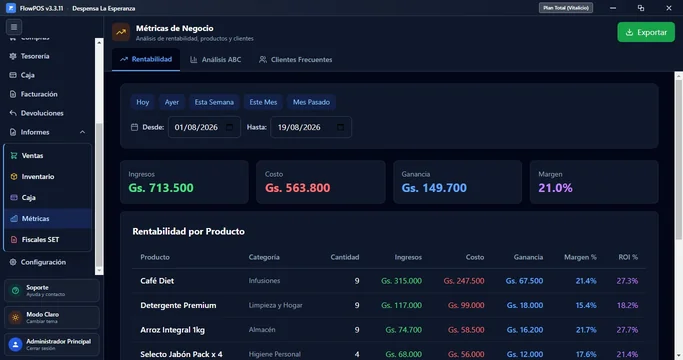Click the Desde date field 01/08/2026

pos(204,127)
